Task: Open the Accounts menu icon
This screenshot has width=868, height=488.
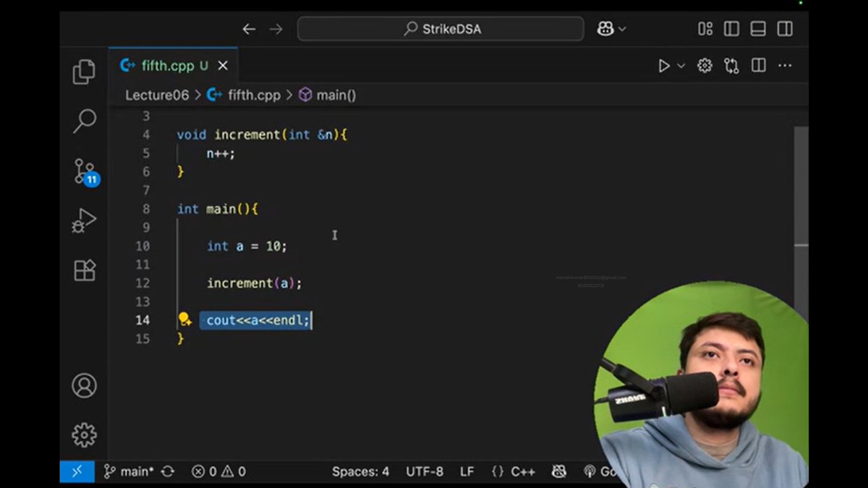Action: [84, 385]
